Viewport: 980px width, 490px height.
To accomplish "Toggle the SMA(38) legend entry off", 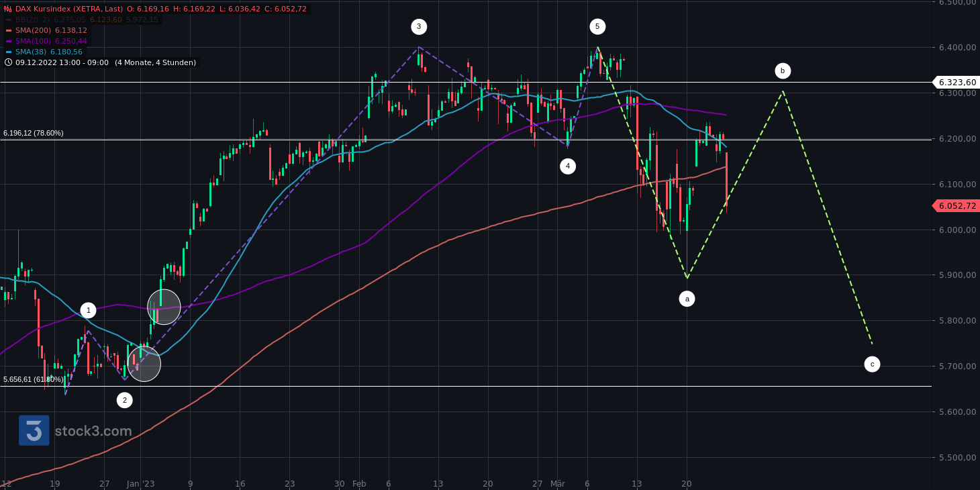I will point(30,52).
